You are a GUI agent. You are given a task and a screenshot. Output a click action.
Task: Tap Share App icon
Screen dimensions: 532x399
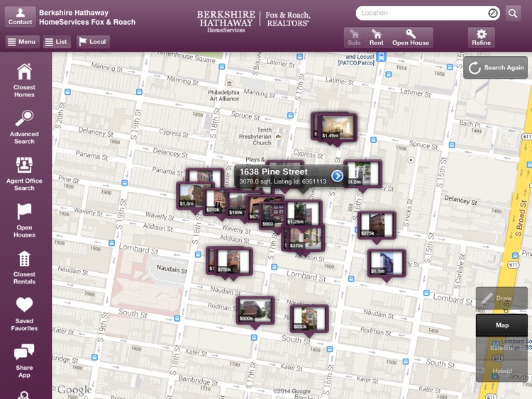tap(24, 361)
